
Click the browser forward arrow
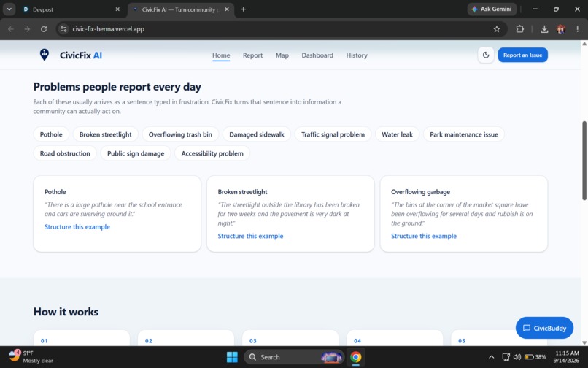[27, 29]
